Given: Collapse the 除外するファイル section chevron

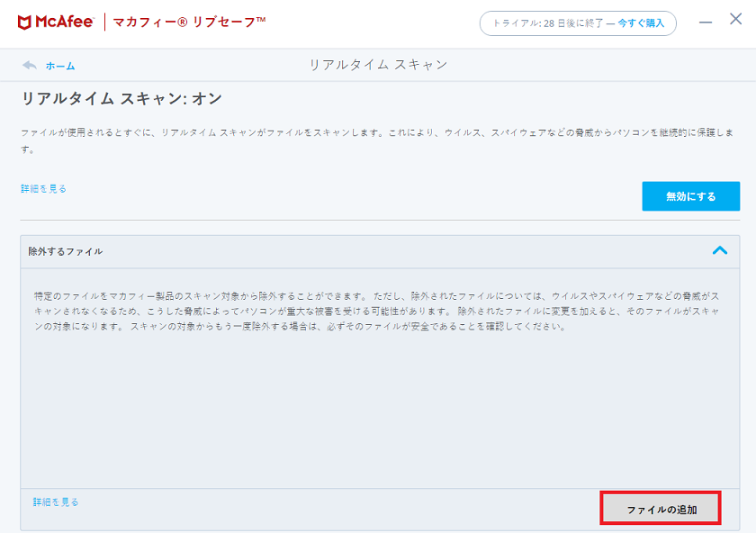Looking at the screenshot, I should pyautogui.click(x=720, y=250).
